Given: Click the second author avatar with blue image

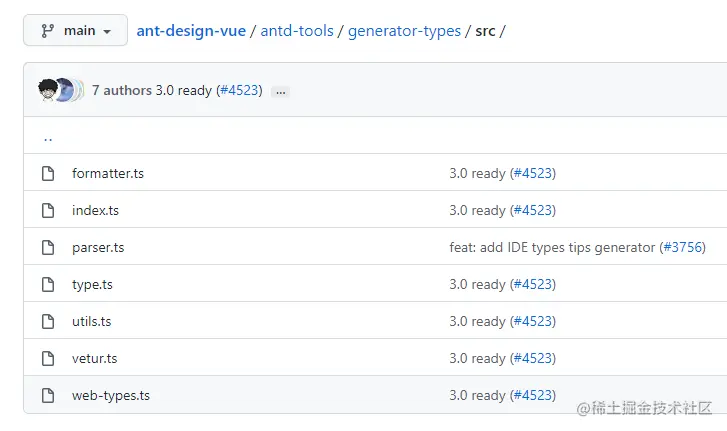Looking at the screenshot, I should click(x=66, y=90).
